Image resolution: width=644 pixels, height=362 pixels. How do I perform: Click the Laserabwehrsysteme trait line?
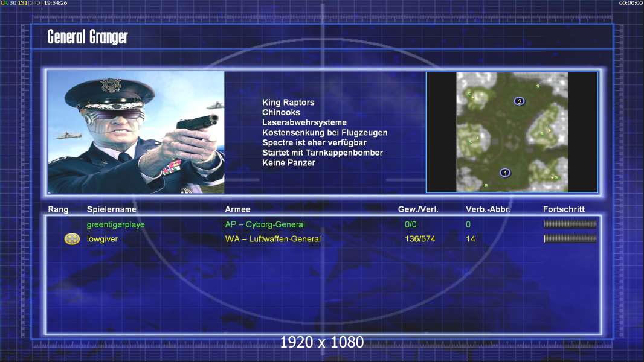(x=304, y=122)
